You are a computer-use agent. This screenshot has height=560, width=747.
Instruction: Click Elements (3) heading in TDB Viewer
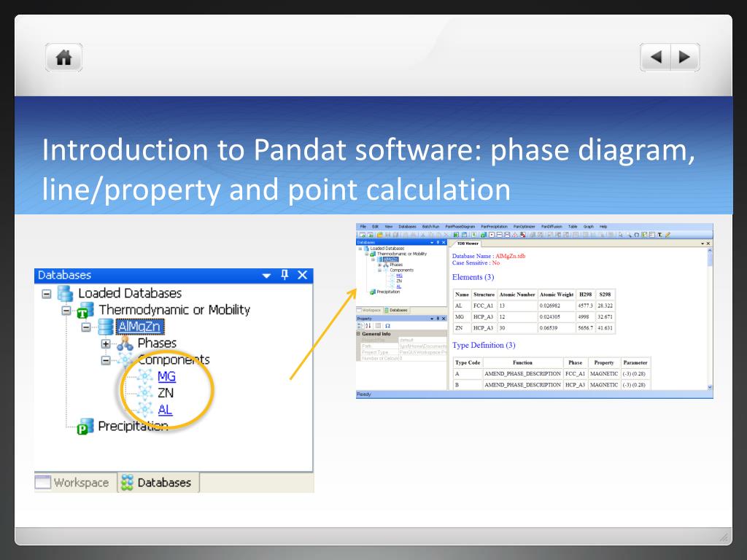coord(473,277)
